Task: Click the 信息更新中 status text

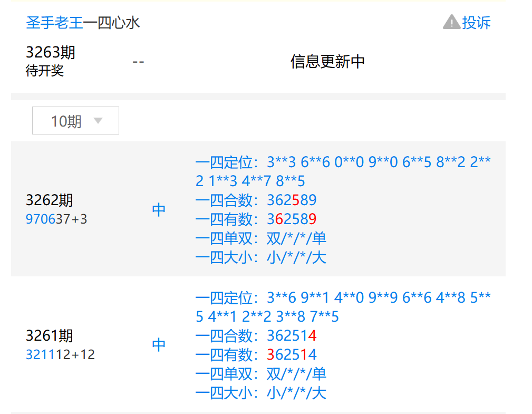Action: [327, 62]
